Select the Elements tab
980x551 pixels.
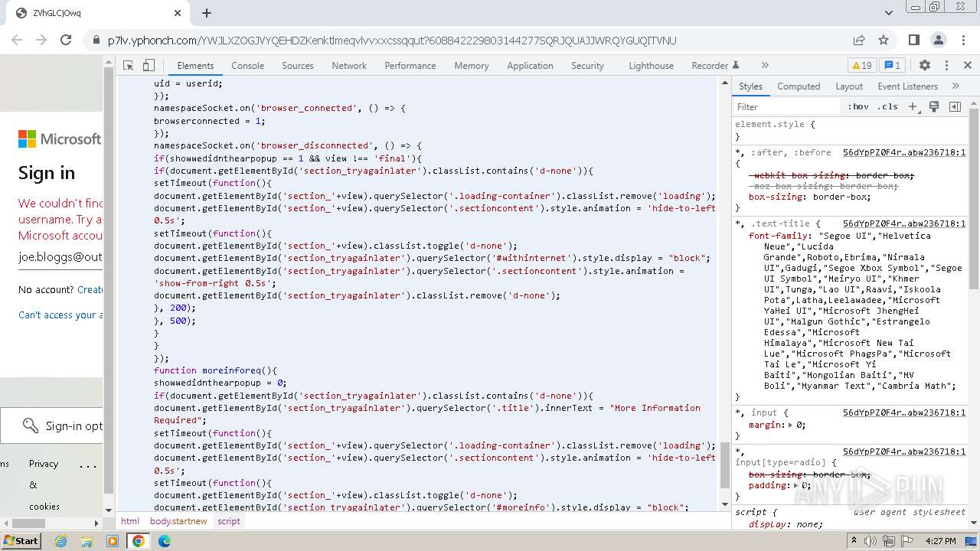pos(195,66)
